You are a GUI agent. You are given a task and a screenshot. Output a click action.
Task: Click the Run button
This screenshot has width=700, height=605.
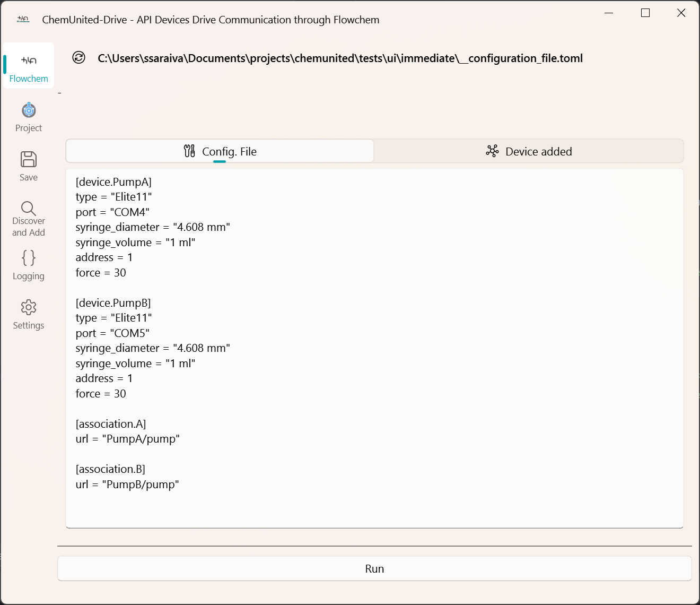(374, 568)
